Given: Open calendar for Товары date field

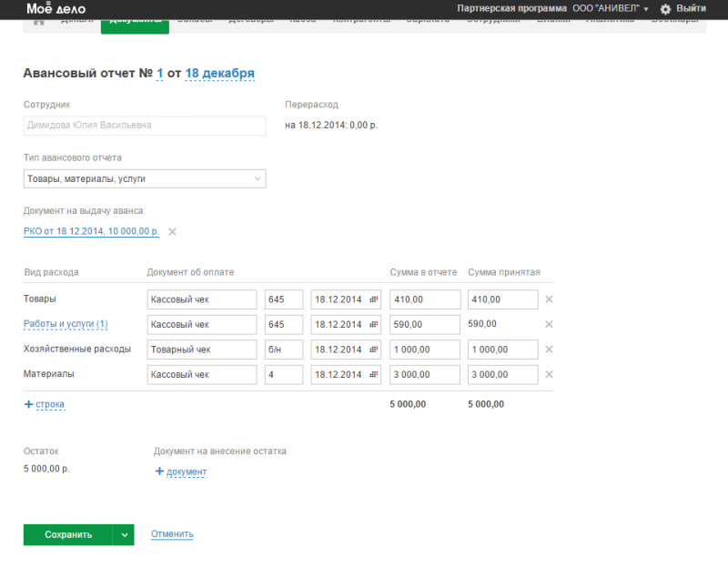Looking at the screenshot, I should click(x=373, y=299).
